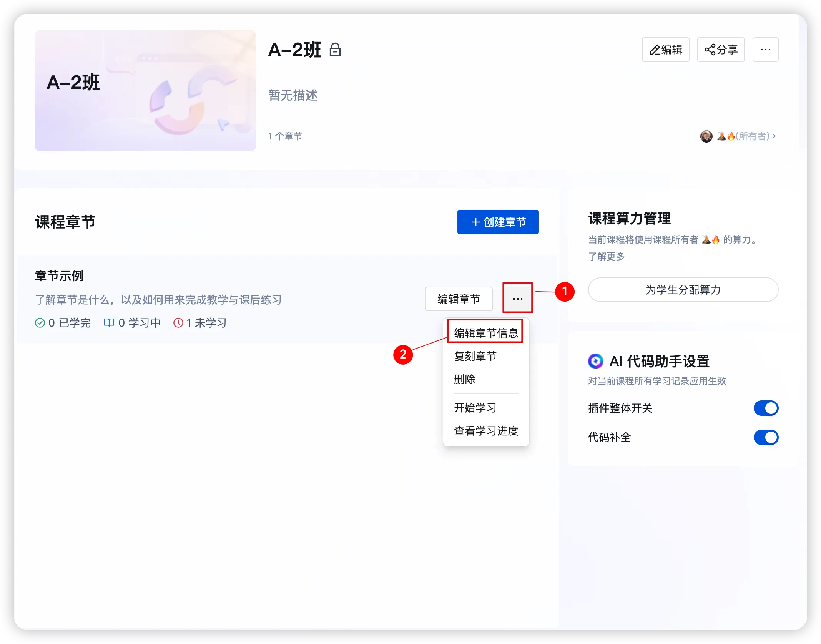Expand the owner (所有者) chevron
This screenshot has width=821, height=644.
774,136
